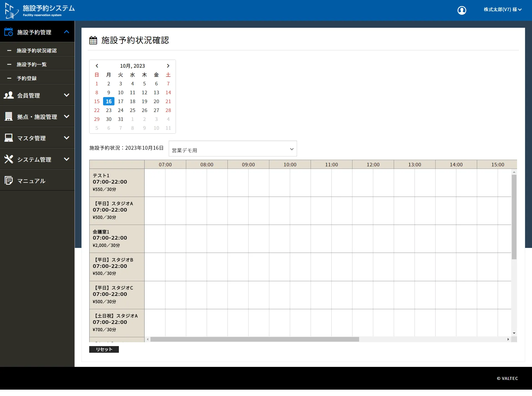Click 【平日】スタジオC row 14:00 slot
532x396 pixels.
pyautogui.click(x=446, y=295)
